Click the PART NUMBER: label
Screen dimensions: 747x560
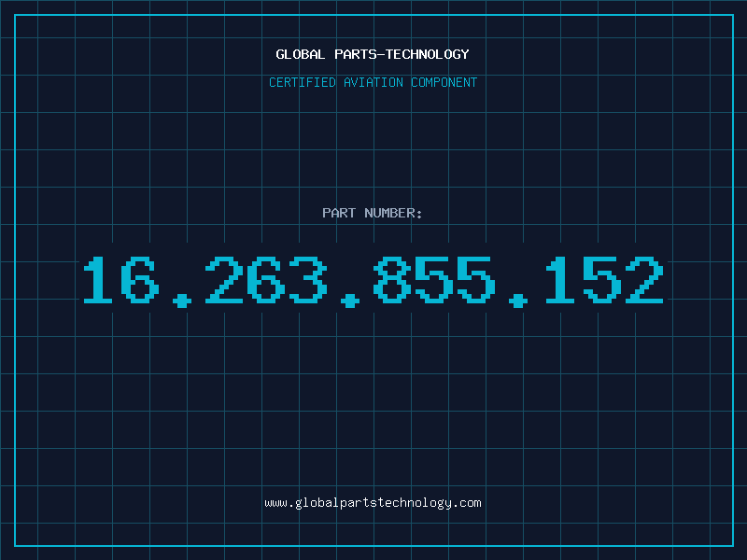(x=373, y=213)
